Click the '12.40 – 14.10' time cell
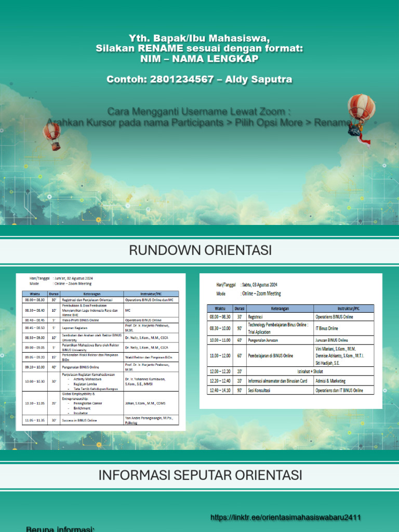This screenshot has height=532, width=399. [x=220, y=391]
